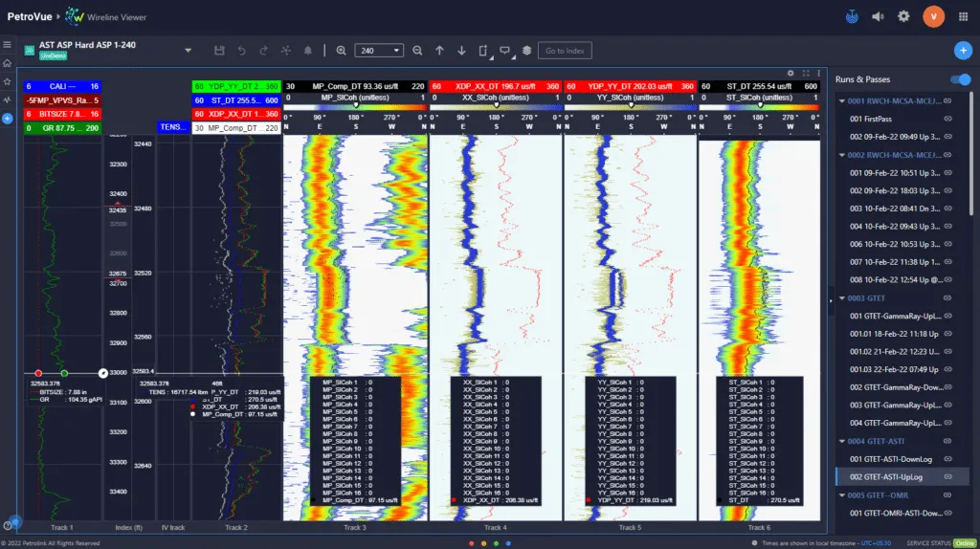Open track panel gear settings icon
This screenshot has height=549, width=980.
(x=791, y=73)
